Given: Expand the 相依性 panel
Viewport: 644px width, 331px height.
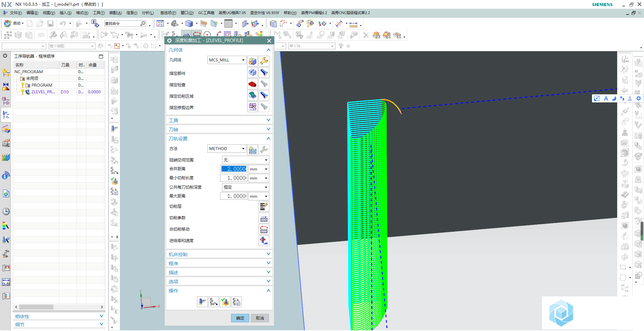Looking at the screenshot, I should [x=101, y=316].
